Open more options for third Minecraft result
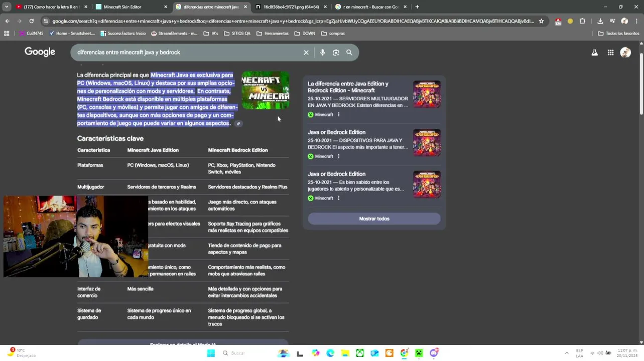 pyautogui.click(x=339, y=198)
